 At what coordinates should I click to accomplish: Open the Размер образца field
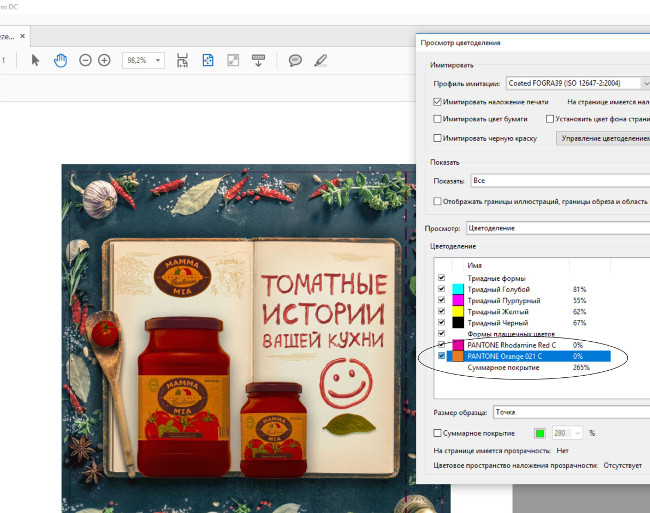(x=570, y=411)
